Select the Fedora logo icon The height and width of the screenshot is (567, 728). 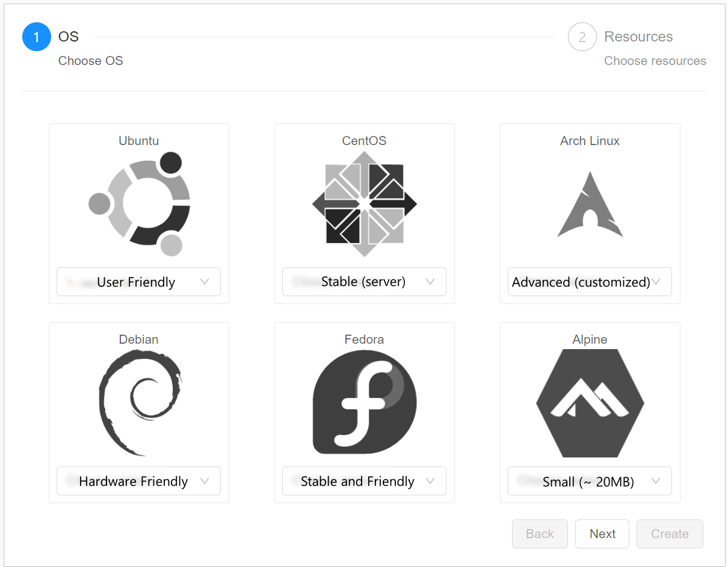364,403
